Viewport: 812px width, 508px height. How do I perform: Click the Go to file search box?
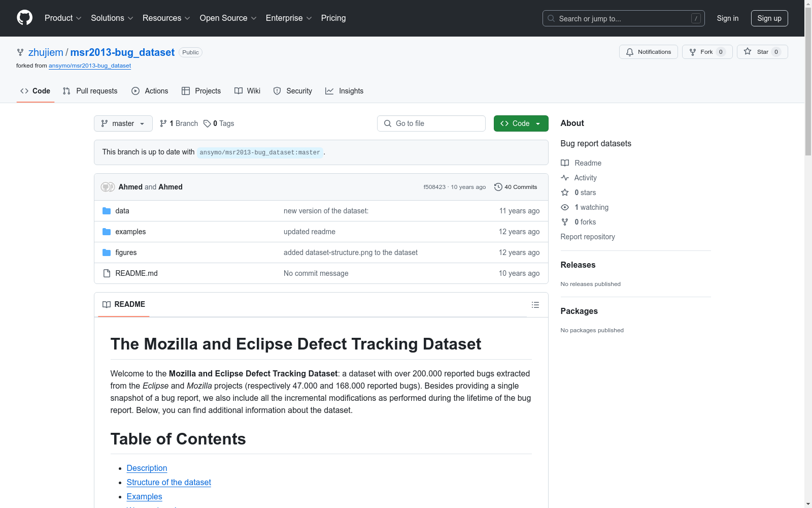pyautogui.click(x=431, y=123)
